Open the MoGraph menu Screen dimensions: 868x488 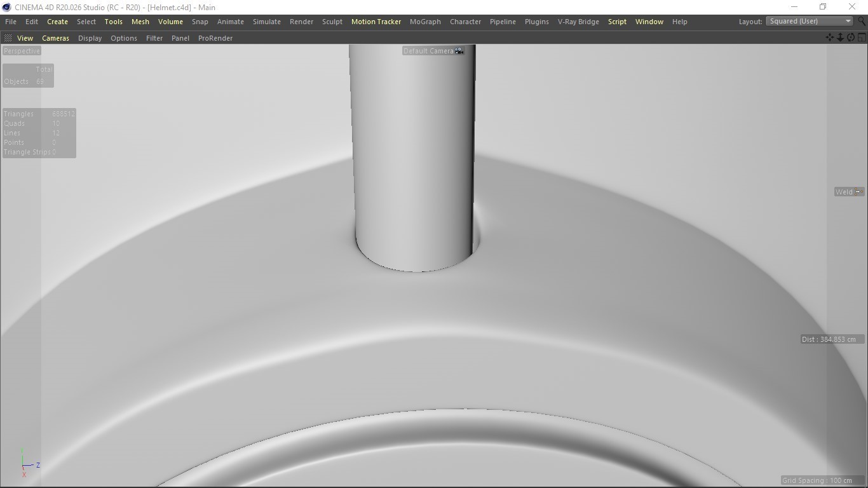[x=424, y=22]
